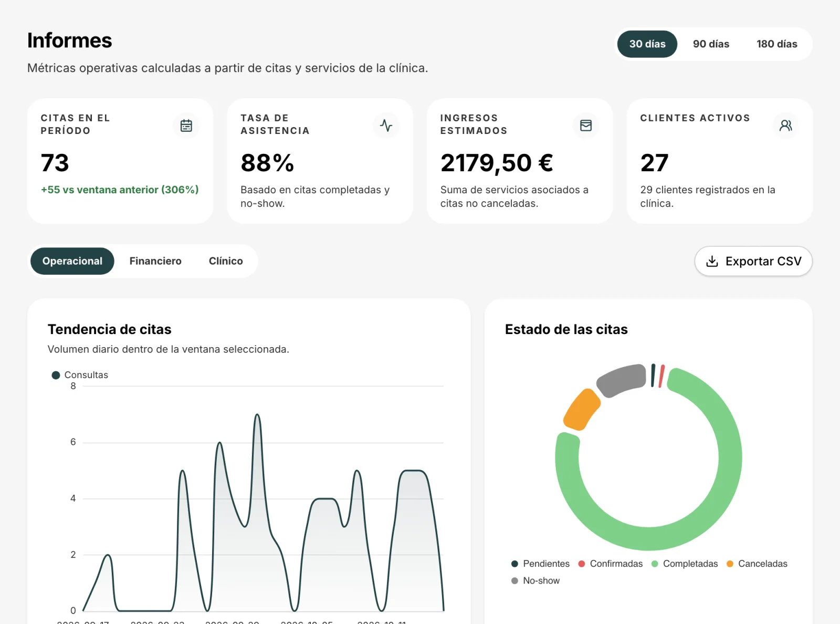This screenshot has width=840, height=624.
Task: Click the Tendencia de citas title
Action: 110,329
